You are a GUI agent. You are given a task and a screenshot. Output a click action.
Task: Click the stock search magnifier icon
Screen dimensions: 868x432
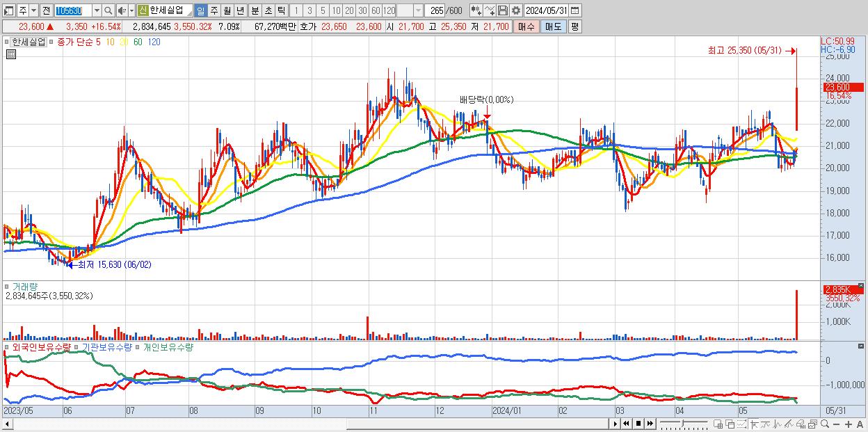(108, 10)
